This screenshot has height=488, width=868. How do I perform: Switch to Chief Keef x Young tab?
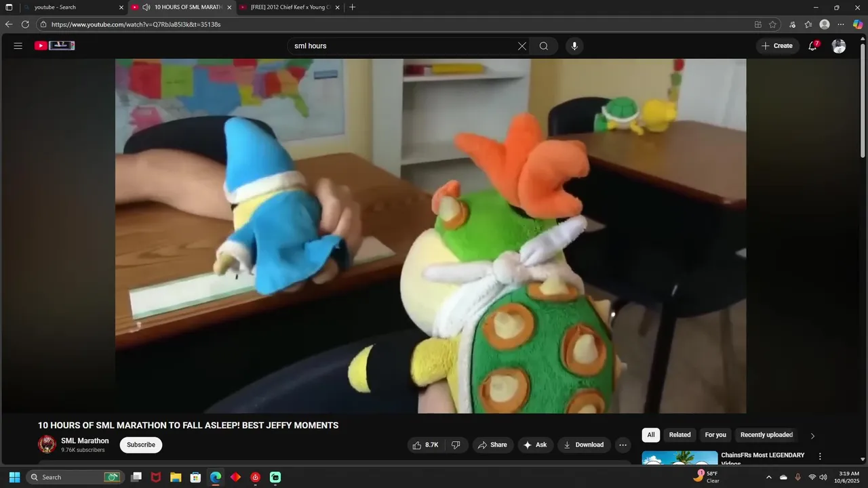290,7
